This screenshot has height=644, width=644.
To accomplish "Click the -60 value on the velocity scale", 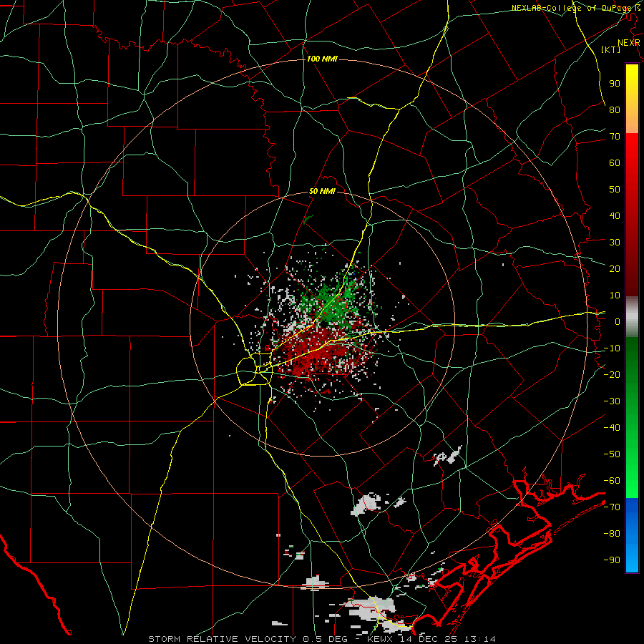I will click(x=612, y=481).
